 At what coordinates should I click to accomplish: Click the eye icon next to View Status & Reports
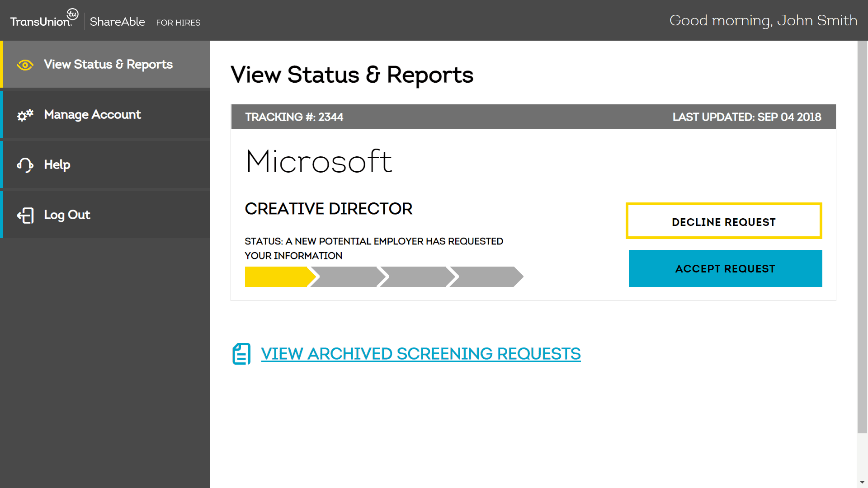(x=25, y=65)
